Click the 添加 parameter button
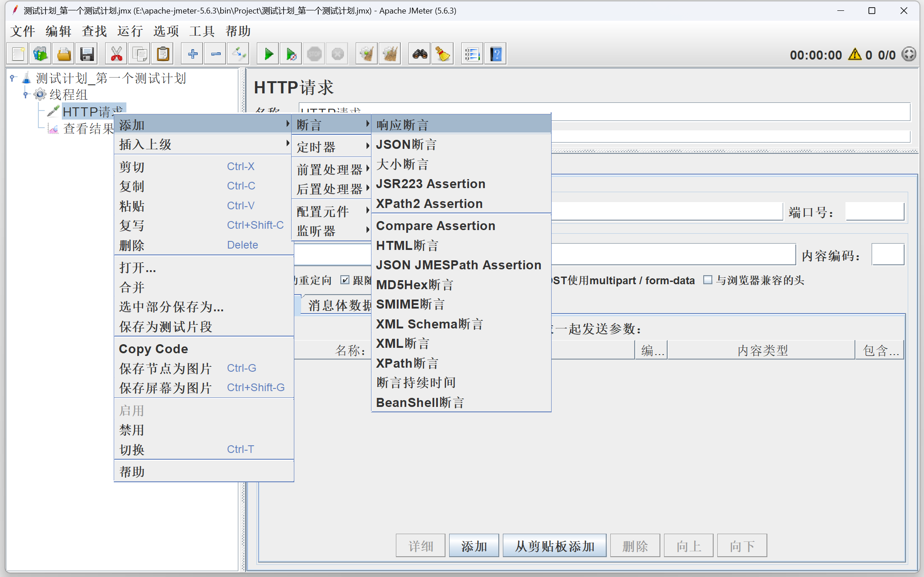This screenshot has height=577, width=924. [x=474, y=546]
